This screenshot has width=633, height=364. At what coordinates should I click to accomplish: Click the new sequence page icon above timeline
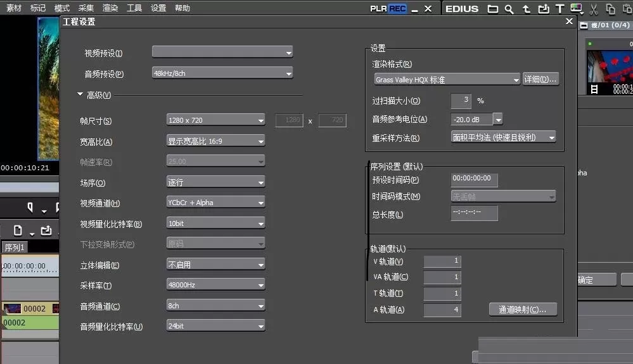18,230
